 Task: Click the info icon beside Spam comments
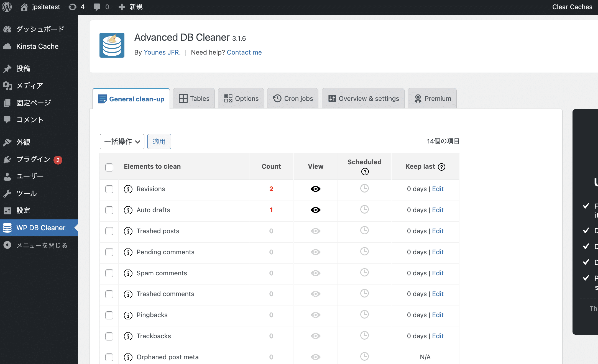[128, 273]
